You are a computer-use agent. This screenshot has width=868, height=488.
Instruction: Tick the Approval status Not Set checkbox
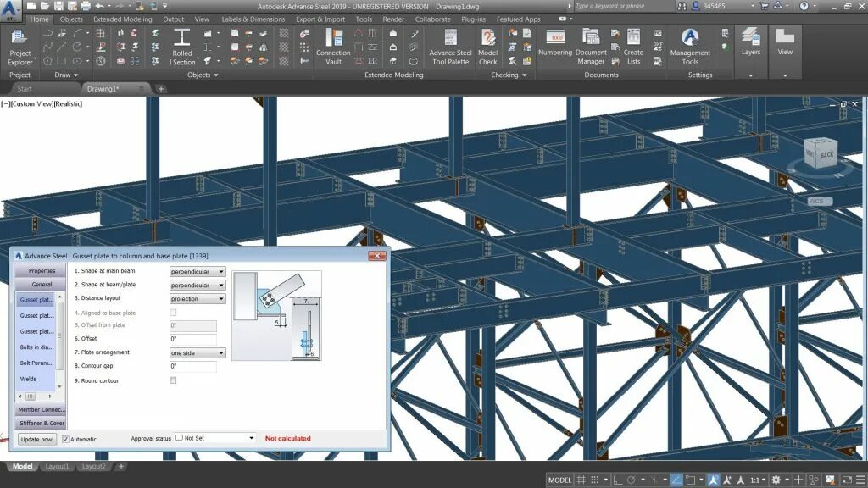(179, 438)
